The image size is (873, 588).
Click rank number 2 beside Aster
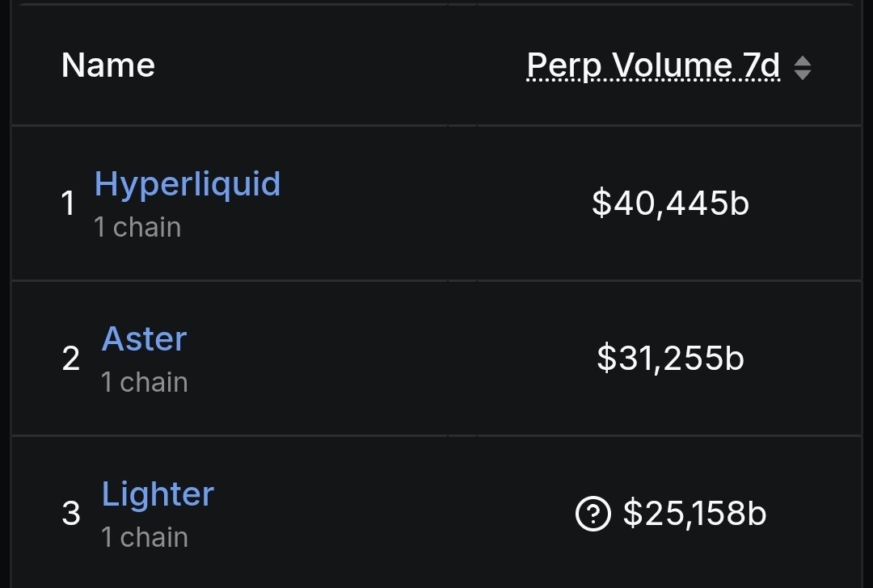tap(71, 359)
